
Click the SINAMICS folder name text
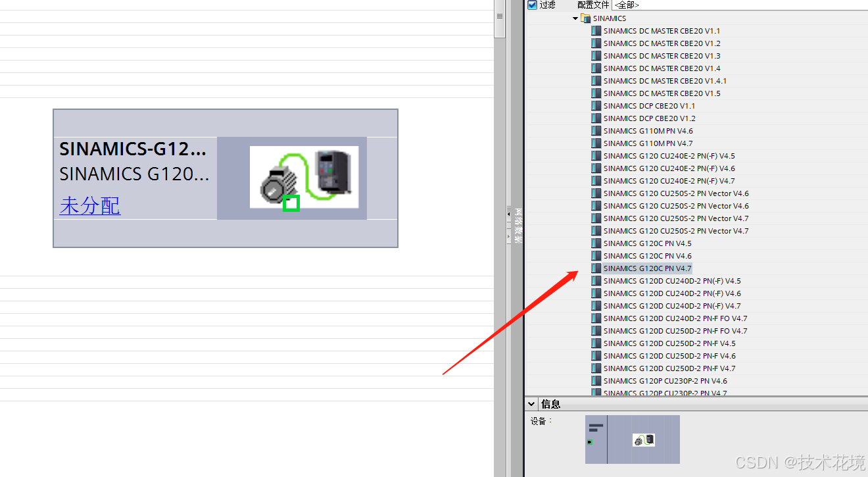pyautogui.click(x=610, y=18)
